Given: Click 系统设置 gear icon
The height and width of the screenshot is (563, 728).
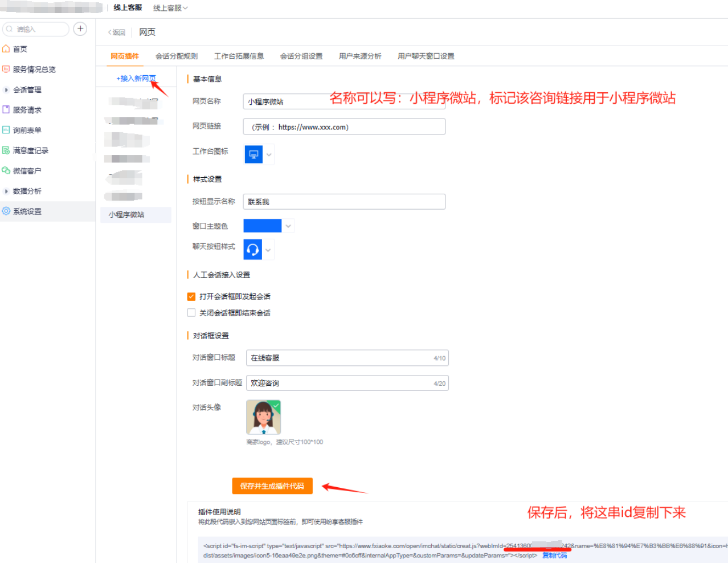Looking at the screenshot, I should point(6,211).
